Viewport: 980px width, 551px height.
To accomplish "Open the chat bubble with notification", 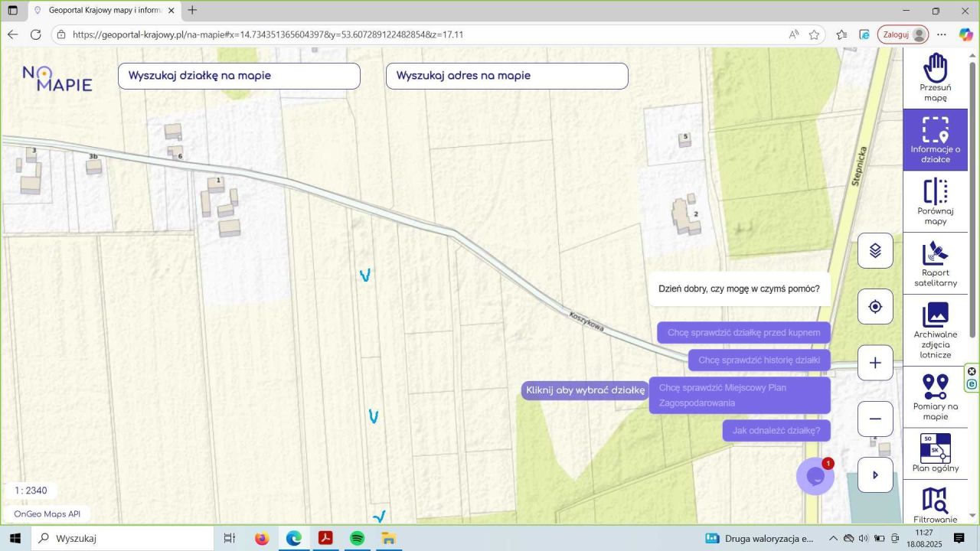I will tap(815, 476).
